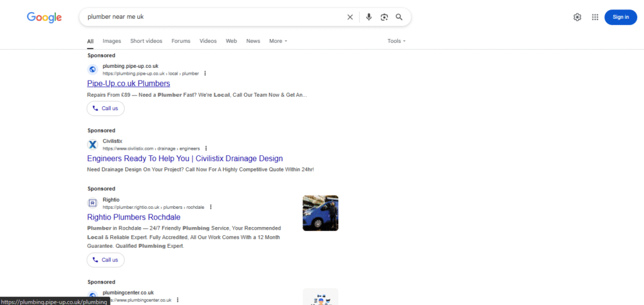Switch to Short videos tab
Image resolution: width=644 pixels, height=305 pixels.
tap(146, 41)
